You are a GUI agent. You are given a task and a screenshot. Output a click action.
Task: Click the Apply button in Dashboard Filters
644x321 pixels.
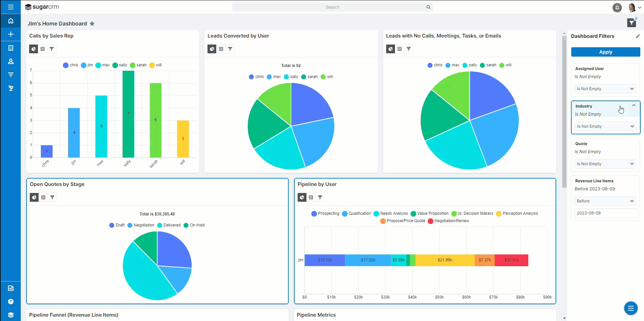605,52
